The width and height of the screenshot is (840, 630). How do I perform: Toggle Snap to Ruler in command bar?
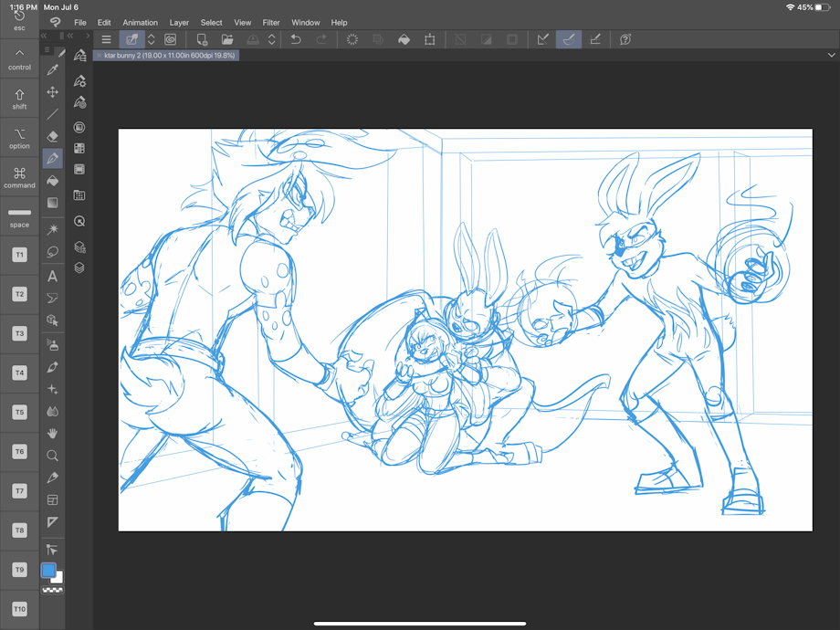coord(542,39)
